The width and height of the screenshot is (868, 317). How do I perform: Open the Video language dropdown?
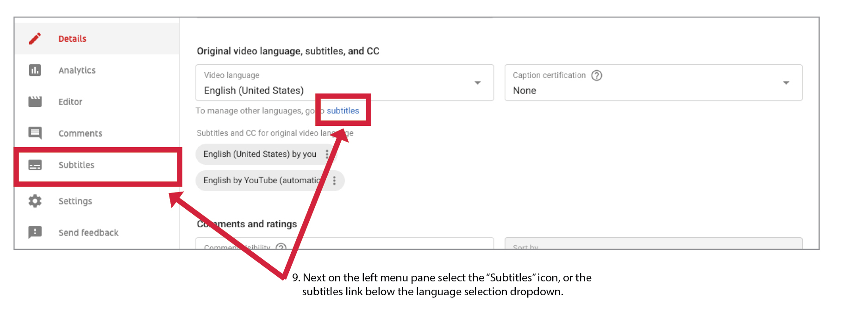[477, 83]
